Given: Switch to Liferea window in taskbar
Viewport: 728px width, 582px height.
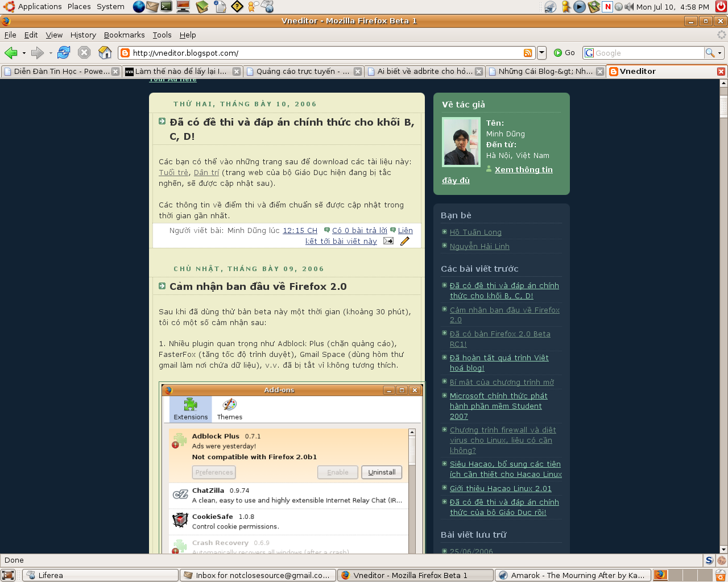Looking at the screenshot, I should click(100, 575).
